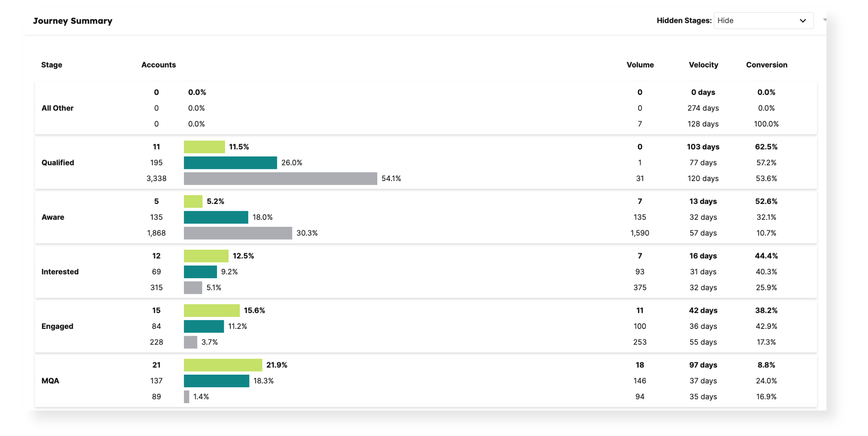Click the Stage column header

click(51, 65)
